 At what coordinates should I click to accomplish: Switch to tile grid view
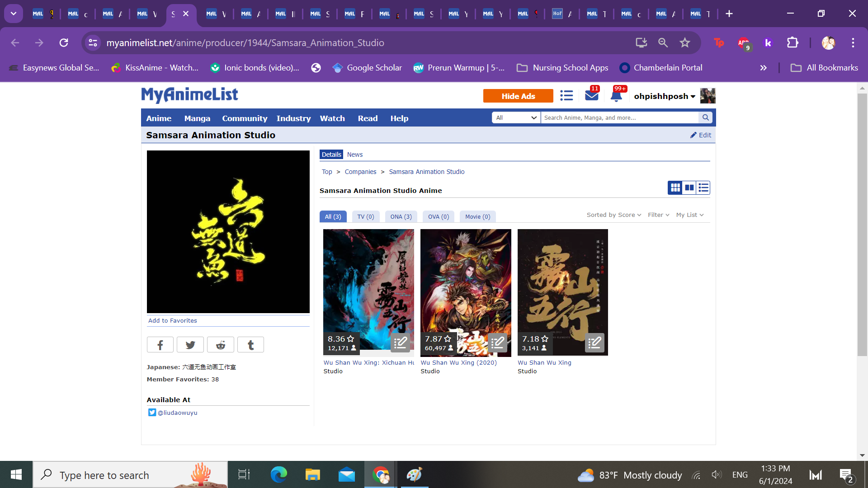(675, 188)
